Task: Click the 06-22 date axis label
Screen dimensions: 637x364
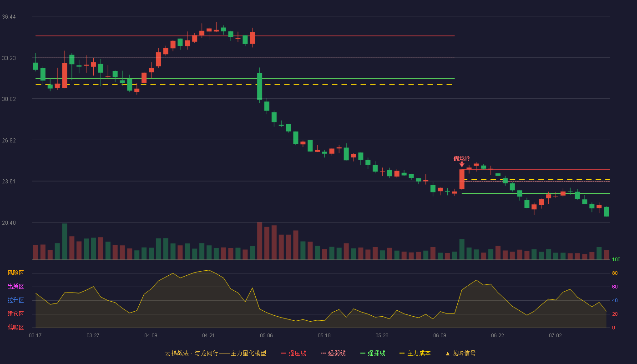Action: click(x=497, y=335)
